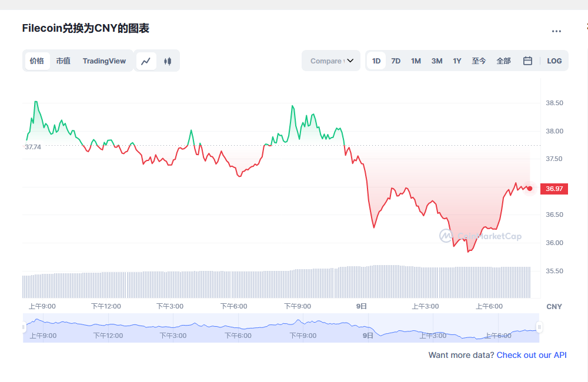Image resolution: width=588 pixels, height=382 pixels.
Task: Click the 上午3:00 main axis label
Action: pyautogui.click(x=425, y=306)
